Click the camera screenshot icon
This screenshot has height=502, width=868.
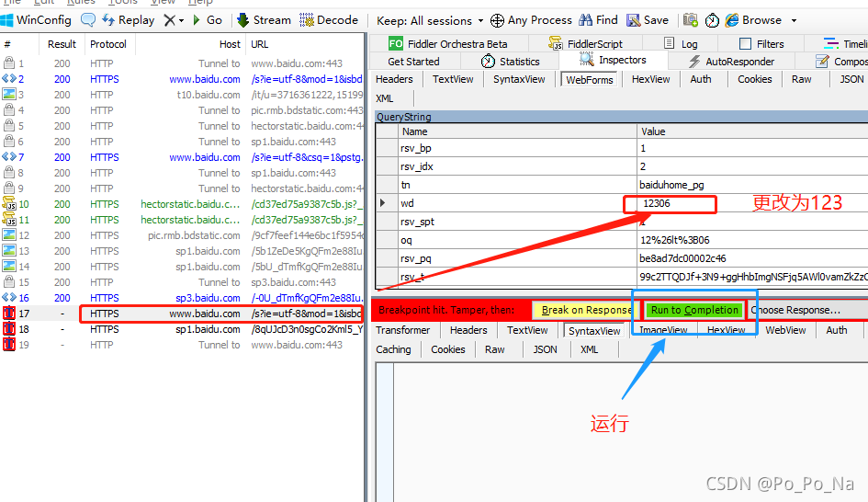pos(691,20)
